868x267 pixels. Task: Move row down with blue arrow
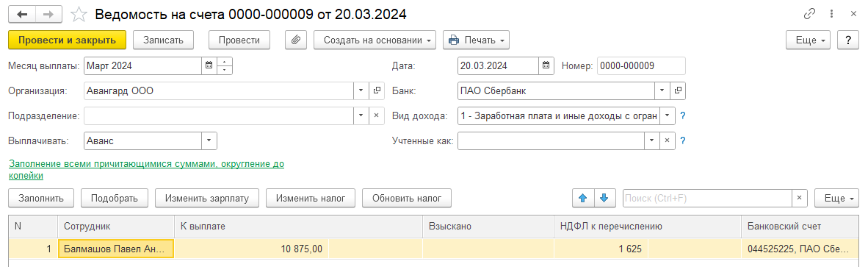click(604, 198)
